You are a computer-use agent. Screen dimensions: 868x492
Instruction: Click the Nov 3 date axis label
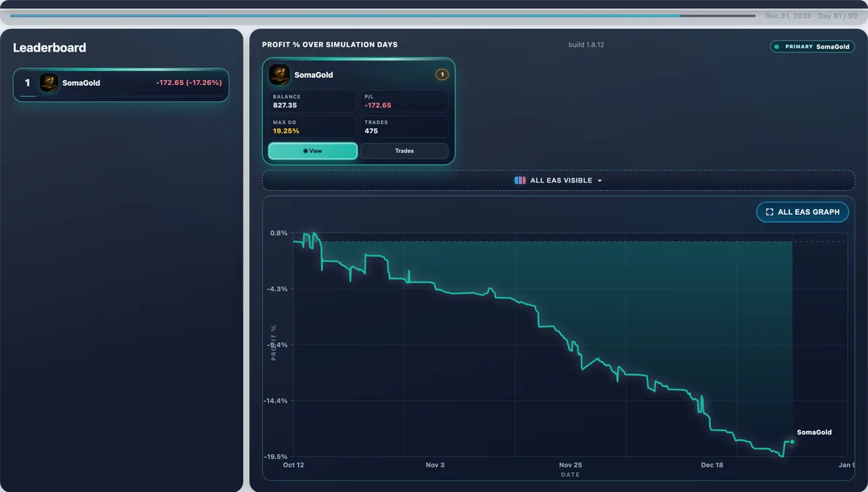click(435, 465)
